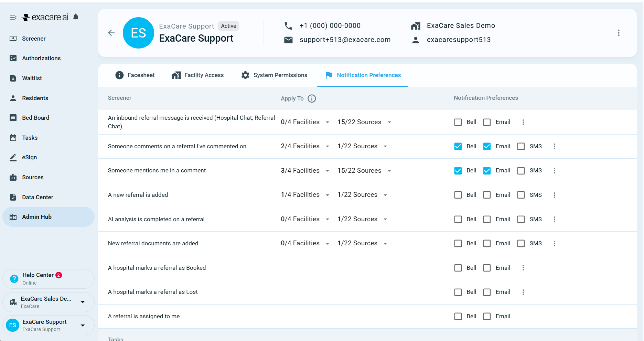Open Waitlist in the sidebar
The height and width of the screenshot is (341, 644).
tap(49, 78)
